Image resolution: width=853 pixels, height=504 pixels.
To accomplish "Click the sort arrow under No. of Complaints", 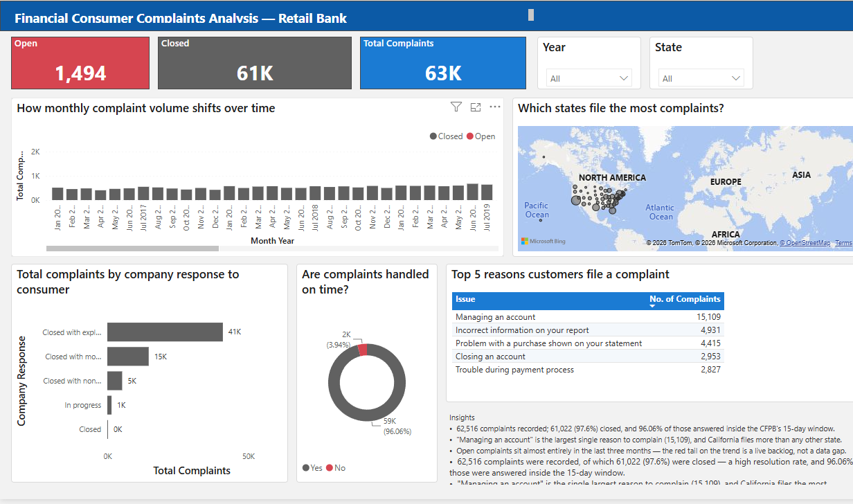I will point(653,305).
